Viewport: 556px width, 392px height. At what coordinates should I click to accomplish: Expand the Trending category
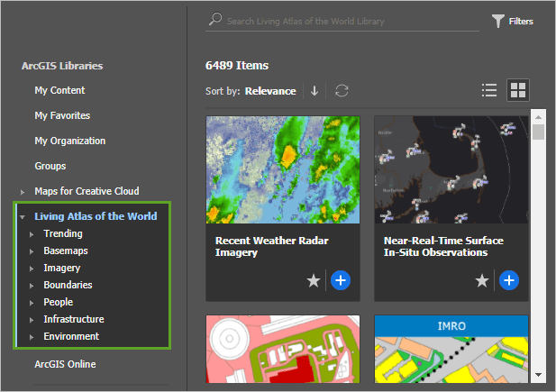pyautogui.click(x=32, y=234)
